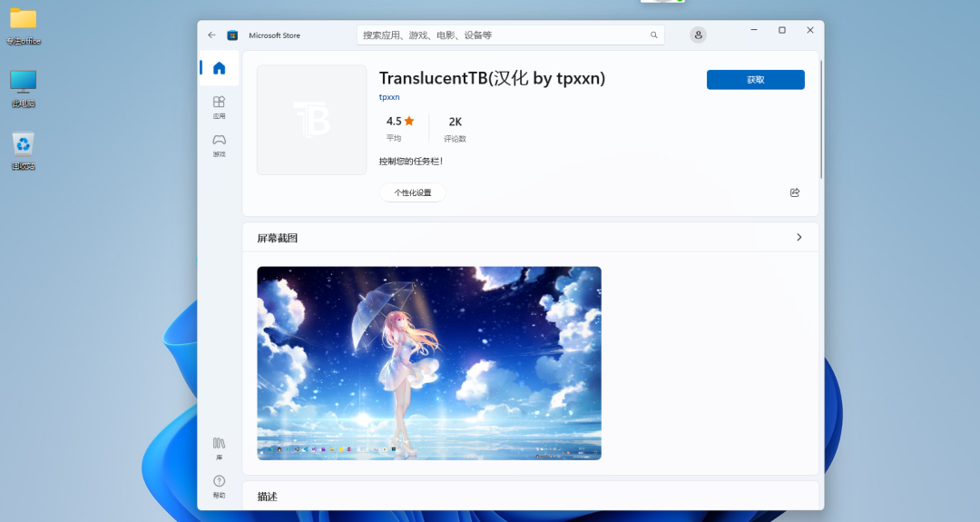Open the 专注office desktop folder
The height and width of the screenshot is (522, 980).
point(23,26)
